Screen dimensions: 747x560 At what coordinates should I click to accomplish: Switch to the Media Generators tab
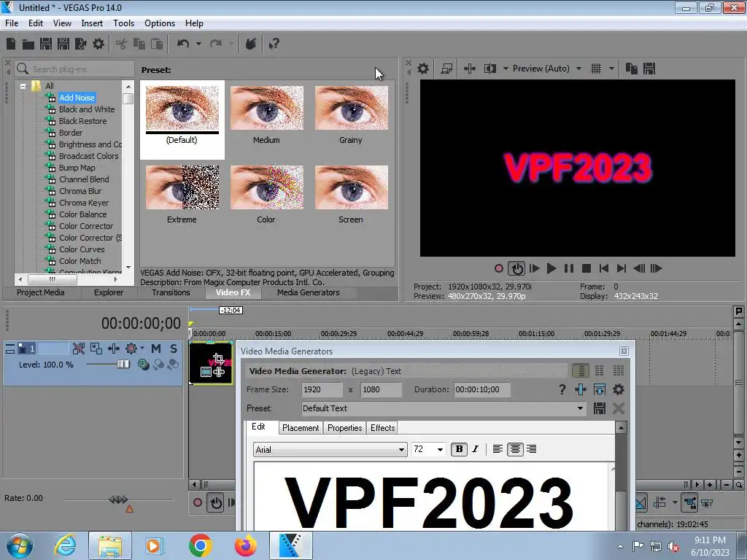click(x=309, y=292)
